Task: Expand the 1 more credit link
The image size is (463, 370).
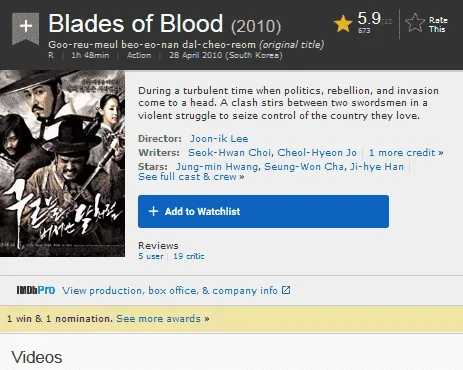Action: click(x=406, y=153)
